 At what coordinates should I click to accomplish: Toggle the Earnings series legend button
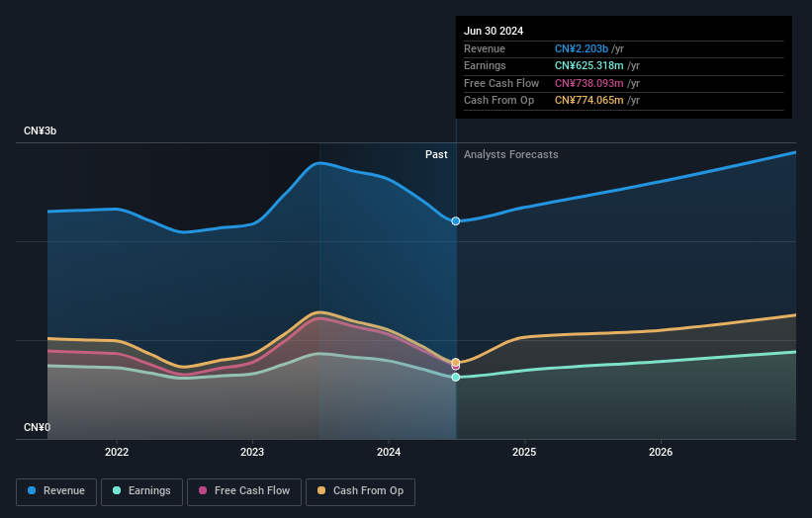[x=141, y=491]
